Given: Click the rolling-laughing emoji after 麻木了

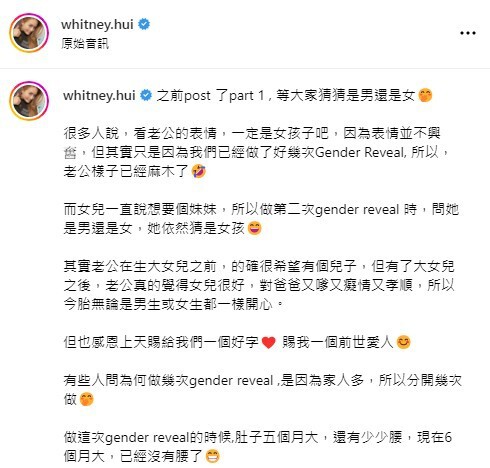Looking at the screenshot, I should tap(199, 171).
